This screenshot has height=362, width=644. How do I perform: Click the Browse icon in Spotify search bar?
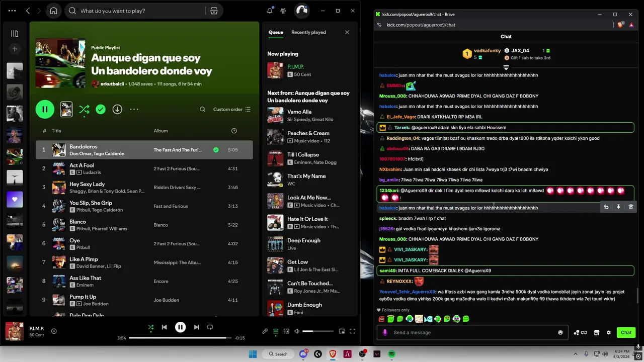tap(214, 11)
